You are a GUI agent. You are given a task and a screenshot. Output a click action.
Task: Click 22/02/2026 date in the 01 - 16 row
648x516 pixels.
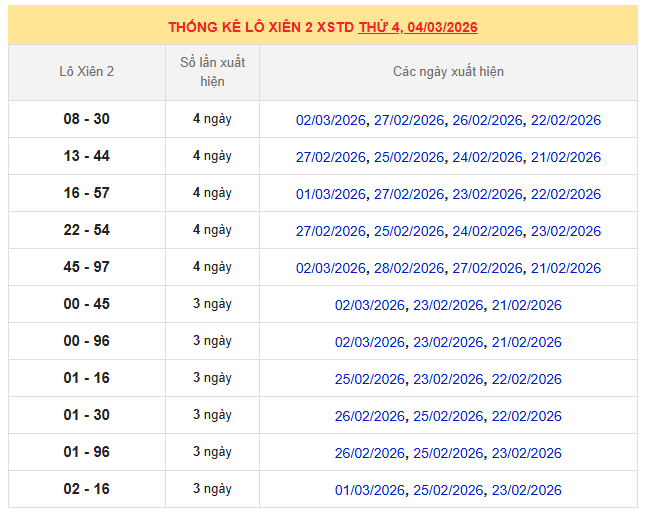point(526,379)
